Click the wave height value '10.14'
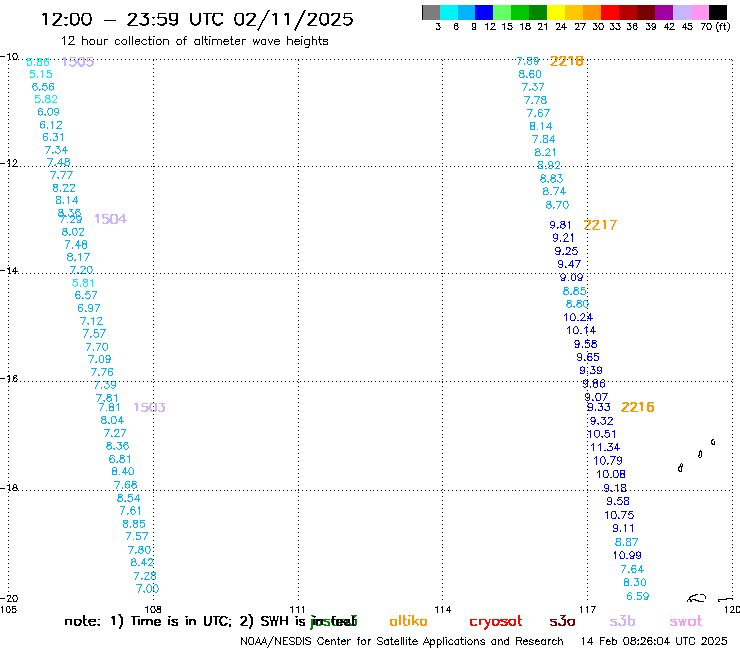Viewport: 740px width, 650px height. click(581, 331)
